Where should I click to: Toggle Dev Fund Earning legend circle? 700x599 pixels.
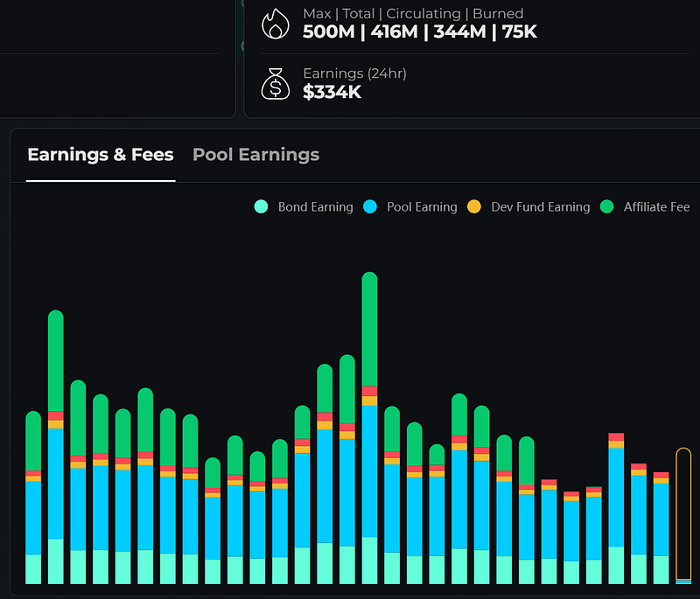click(473, 206)
